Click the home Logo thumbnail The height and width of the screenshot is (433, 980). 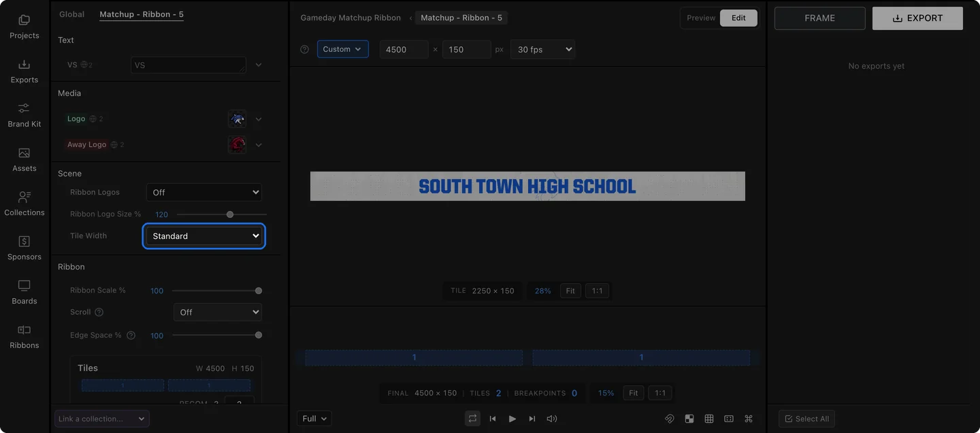tap(237, 119)
